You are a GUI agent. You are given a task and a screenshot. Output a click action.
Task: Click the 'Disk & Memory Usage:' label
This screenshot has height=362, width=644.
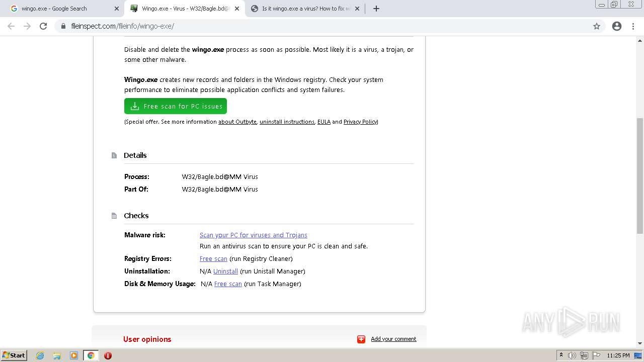click(x=160, y=284)
